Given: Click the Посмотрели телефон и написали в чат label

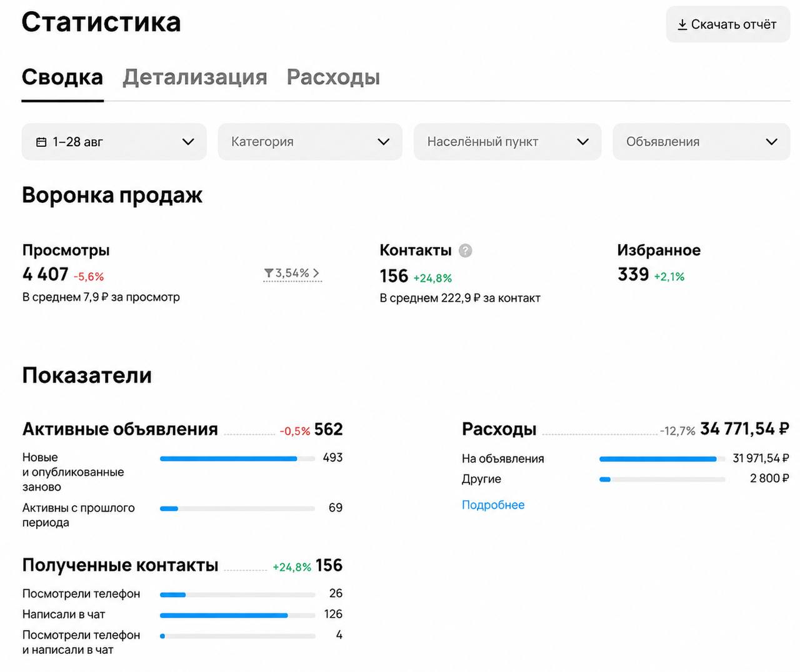Looking at the screenshot, I should pyautogui.click(x=81, y=642).
